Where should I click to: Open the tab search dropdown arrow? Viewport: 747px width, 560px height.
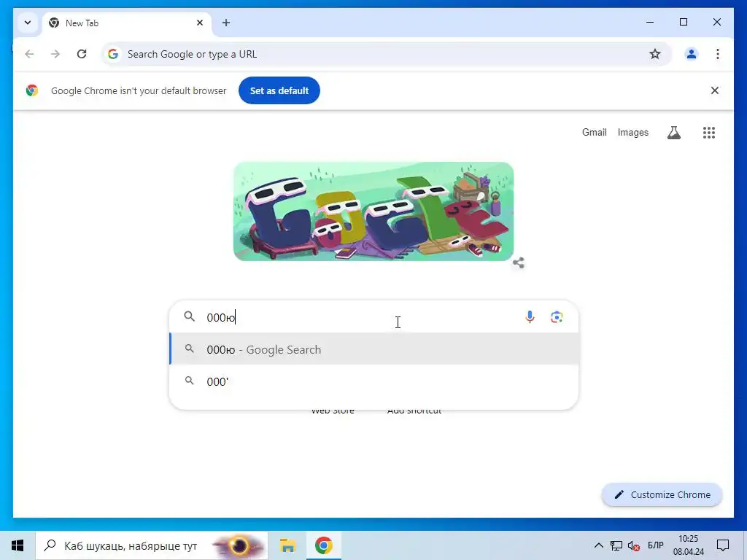click(x=28, y=23)
